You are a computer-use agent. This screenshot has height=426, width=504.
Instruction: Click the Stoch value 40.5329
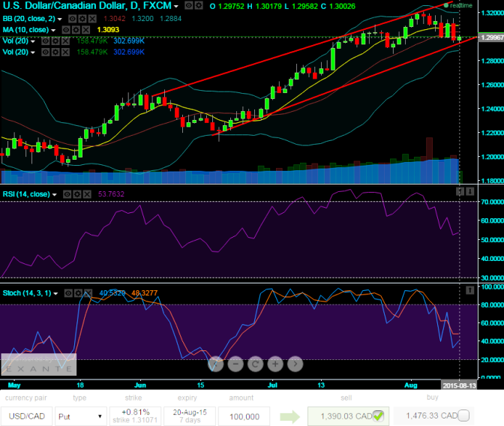(x=112, y=293)
